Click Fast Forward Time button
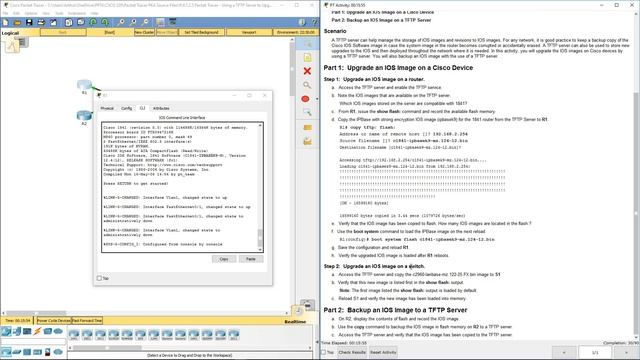 [x=87, y=321]
